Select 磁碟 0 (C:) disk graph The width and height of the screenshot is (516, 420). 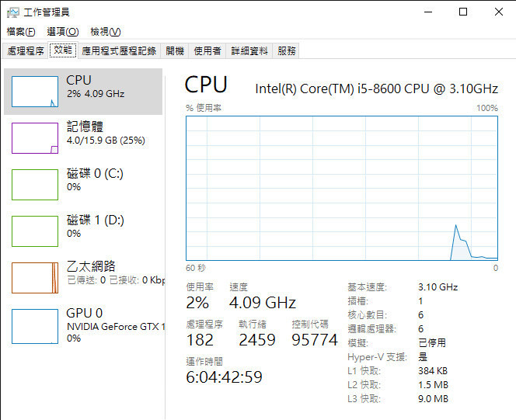(35, 184)
